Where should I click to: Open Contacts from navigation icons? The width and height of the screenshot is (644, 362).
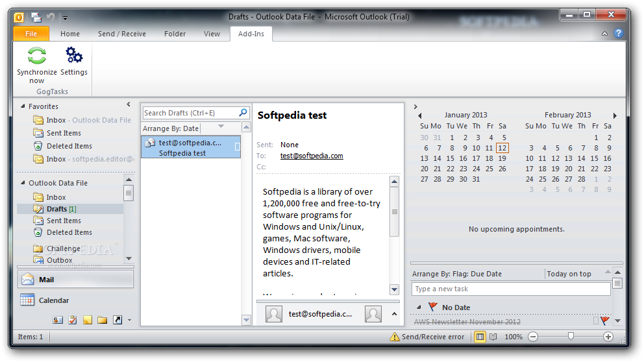tap(58, 320)
